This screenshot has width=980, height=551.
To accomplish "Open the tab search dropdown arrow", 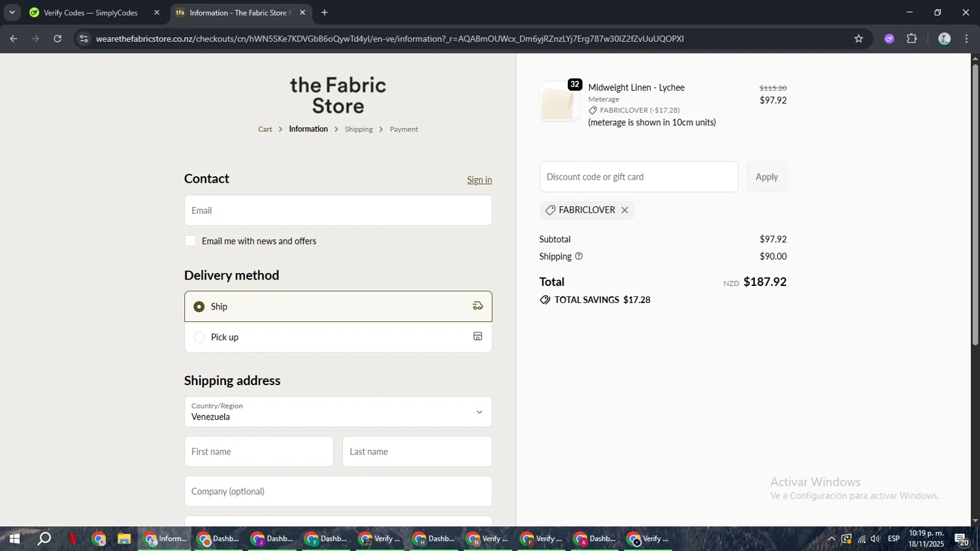I will coord(12,12).
